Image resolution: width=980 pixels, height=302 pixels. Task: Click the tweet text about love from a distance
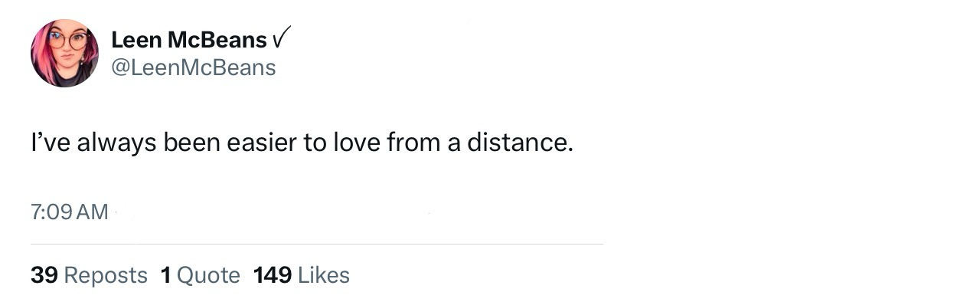pyautogui.click(x=302, y=143)
